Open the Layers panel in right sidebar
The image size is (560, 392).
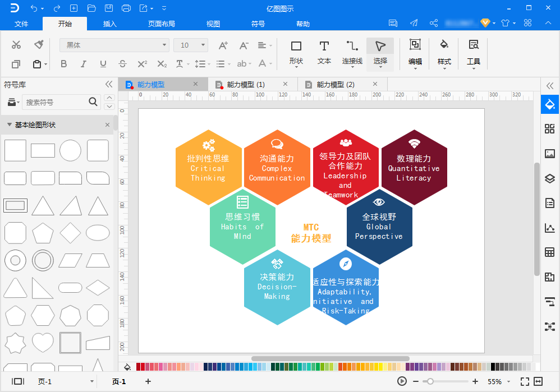(549, 178)
